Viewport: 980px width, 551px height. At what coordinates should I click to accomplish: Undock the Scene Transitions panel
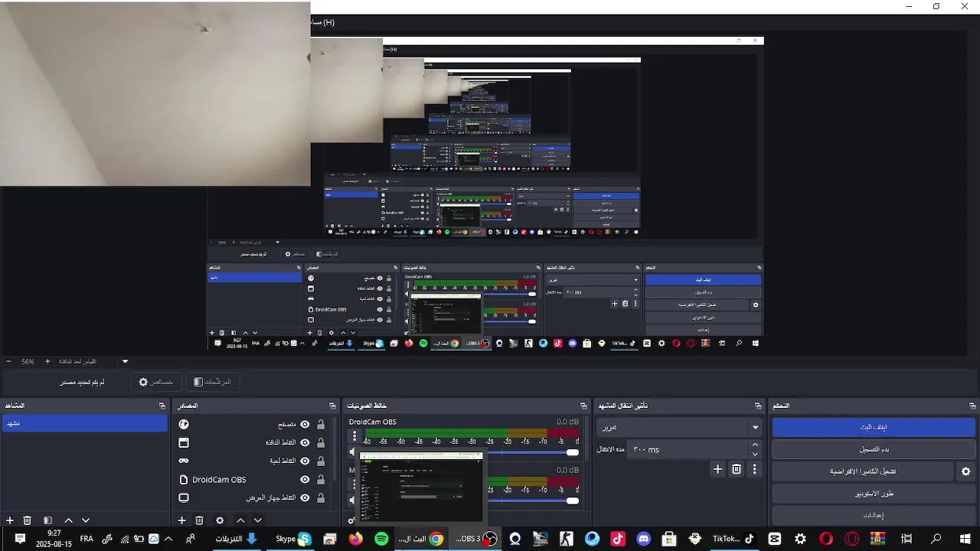758,406
